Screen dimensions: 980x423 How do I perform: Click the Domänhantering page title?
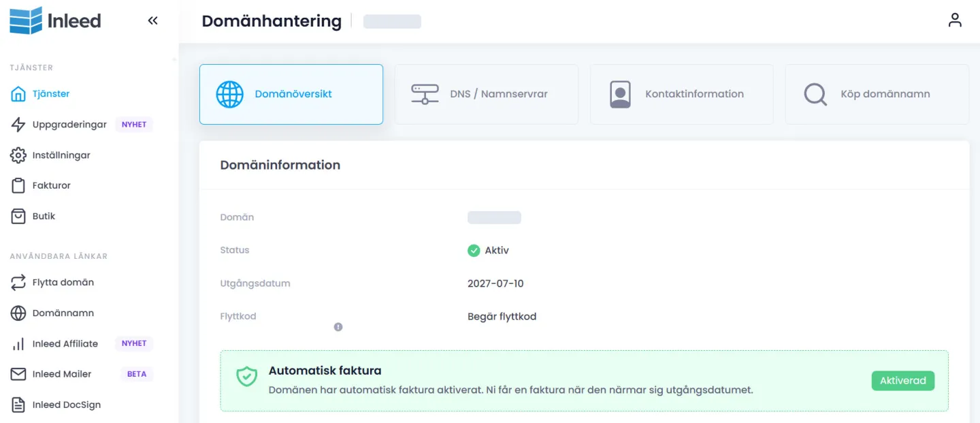[272, 21]
